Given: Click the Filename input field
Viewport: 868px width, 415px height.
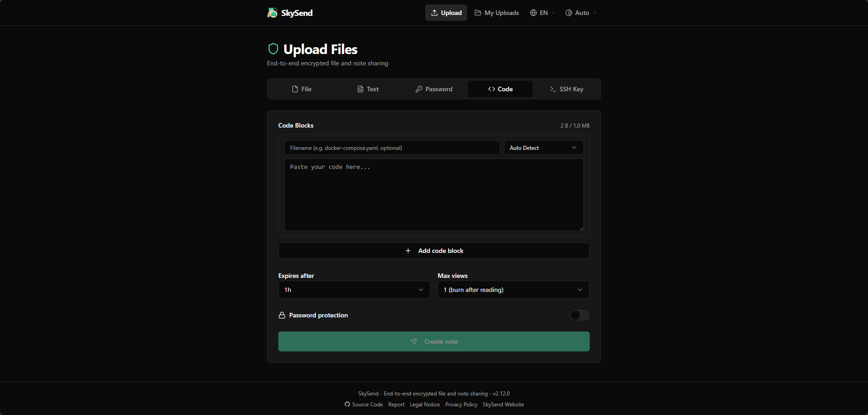Looking at the screenshot, I should tap(392, 148).
